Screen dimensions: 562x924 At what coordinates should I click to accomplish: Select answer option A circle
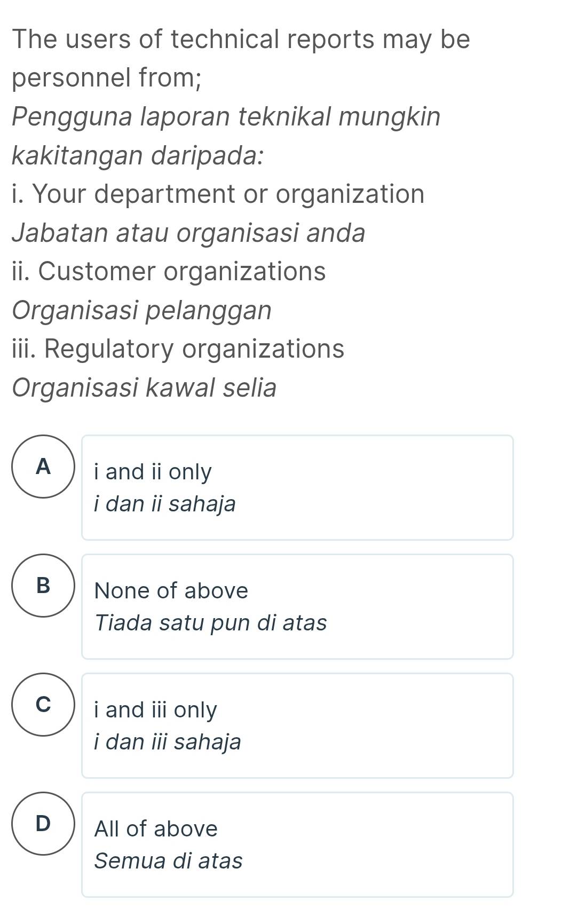tap(43, 467)
